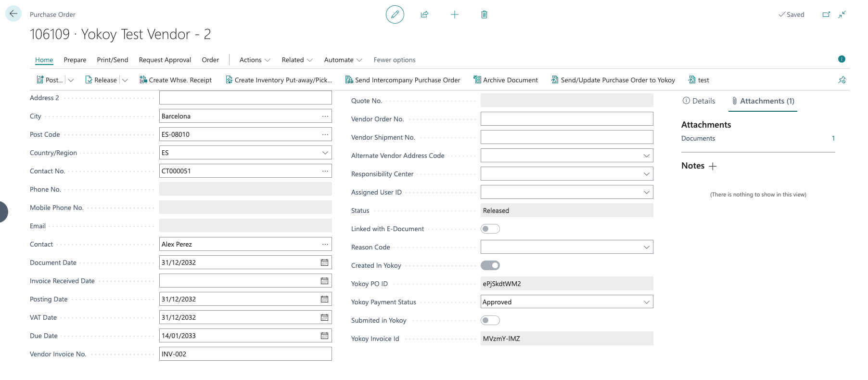Click Send/Update Purchase Order to Yokoy
This screenshot has height=380, width=868.
click(x=613, y=80)
